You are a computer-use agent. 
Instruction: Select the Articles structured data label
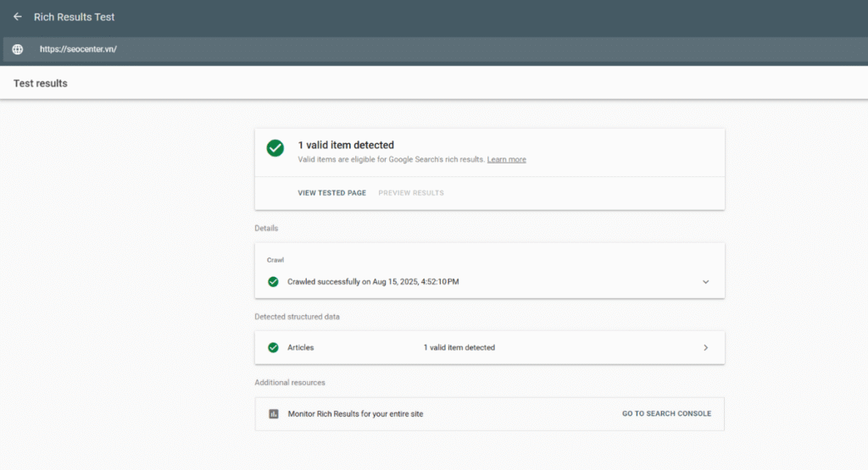tap(300, 347)
